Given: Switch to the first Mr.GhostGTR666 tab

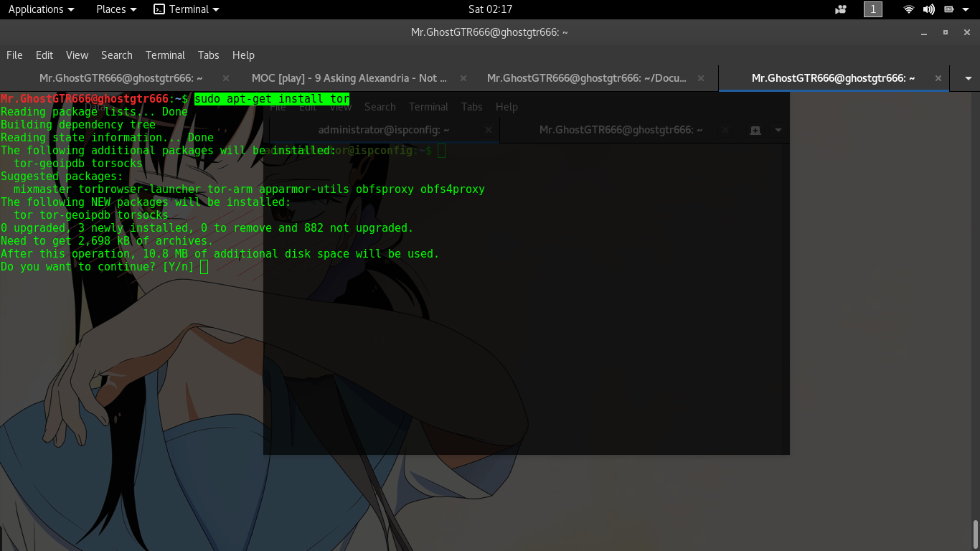Looking at the screenshot, I should coord(121,78).
